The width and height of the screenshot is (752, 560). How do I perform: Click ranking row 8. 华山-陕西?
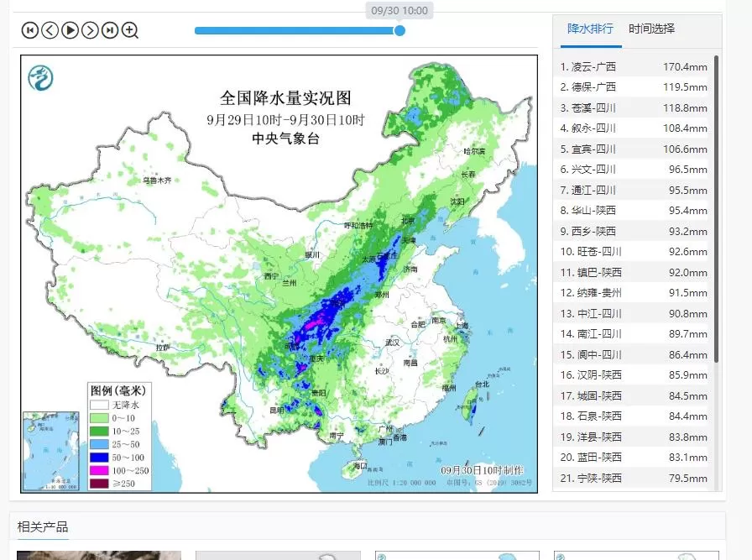click(634, 211)
